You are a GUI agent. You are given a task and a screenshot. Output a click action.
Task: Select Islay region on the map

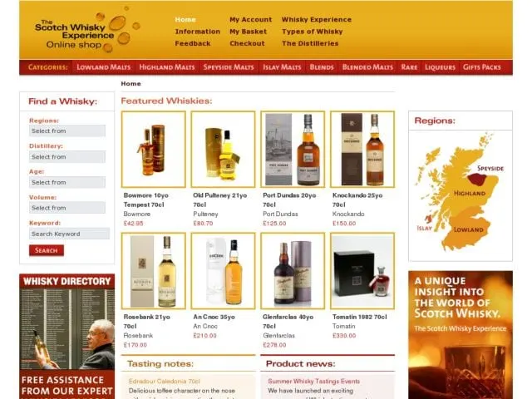428,218
